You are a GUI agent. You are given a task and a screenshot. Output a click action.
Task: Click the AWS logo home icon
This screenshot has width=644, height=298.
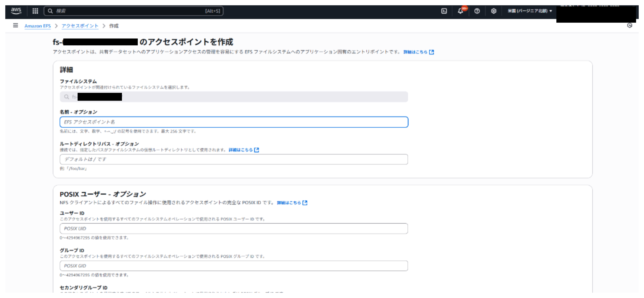coord(16,11)
